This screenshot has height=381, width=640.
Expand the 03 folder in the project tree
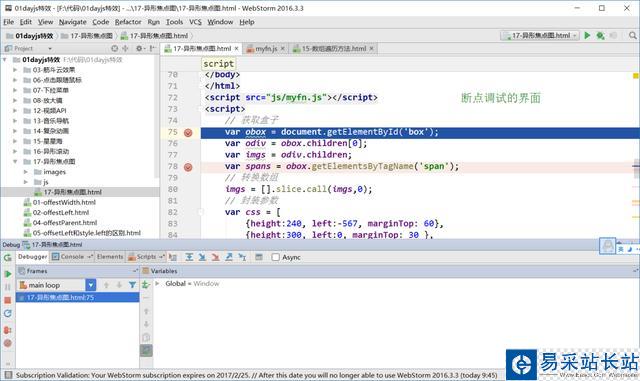(x=15, y=70)
